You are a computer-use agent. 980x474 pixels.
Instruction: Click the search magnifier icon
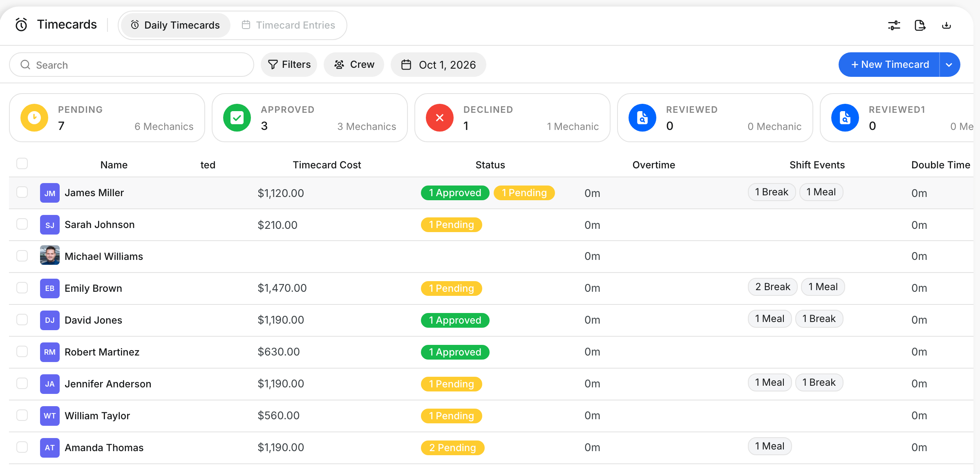pos(25,65)
